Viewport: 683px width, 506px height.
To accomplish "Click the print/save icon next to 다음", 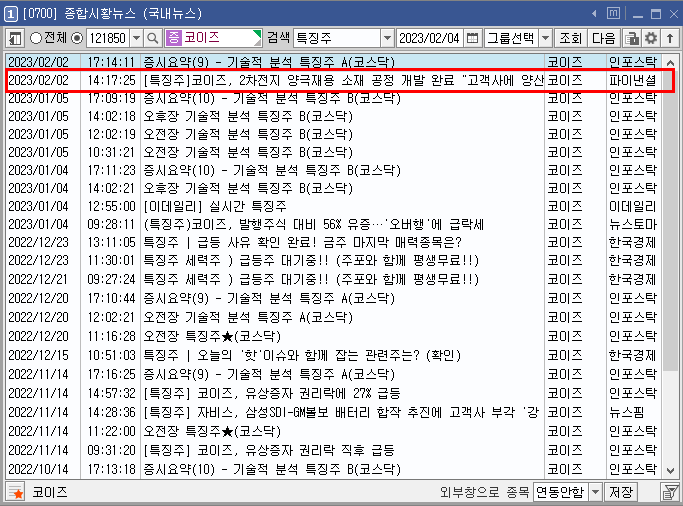I will coord(632,38).
